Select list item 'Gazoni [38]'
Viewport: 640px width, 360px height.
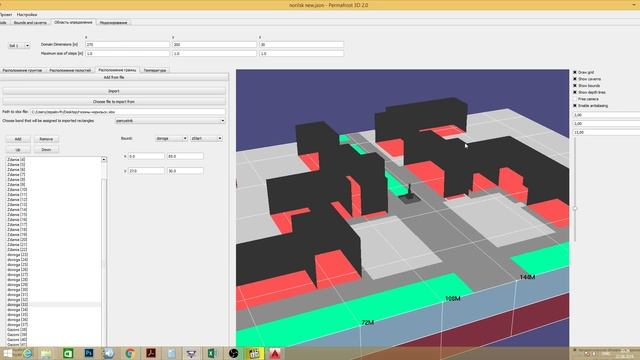pyautogui.click(x=17, y=329)
